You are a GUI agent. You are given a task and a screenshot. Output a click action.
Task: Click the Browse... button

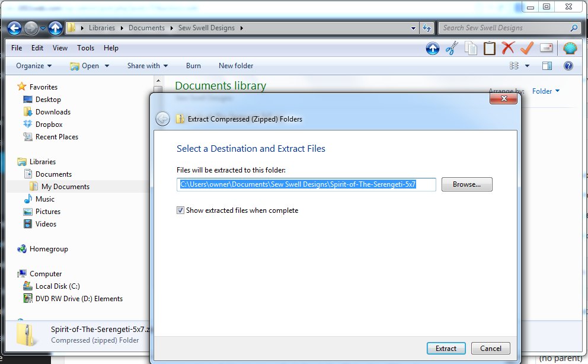pos(466,184)
